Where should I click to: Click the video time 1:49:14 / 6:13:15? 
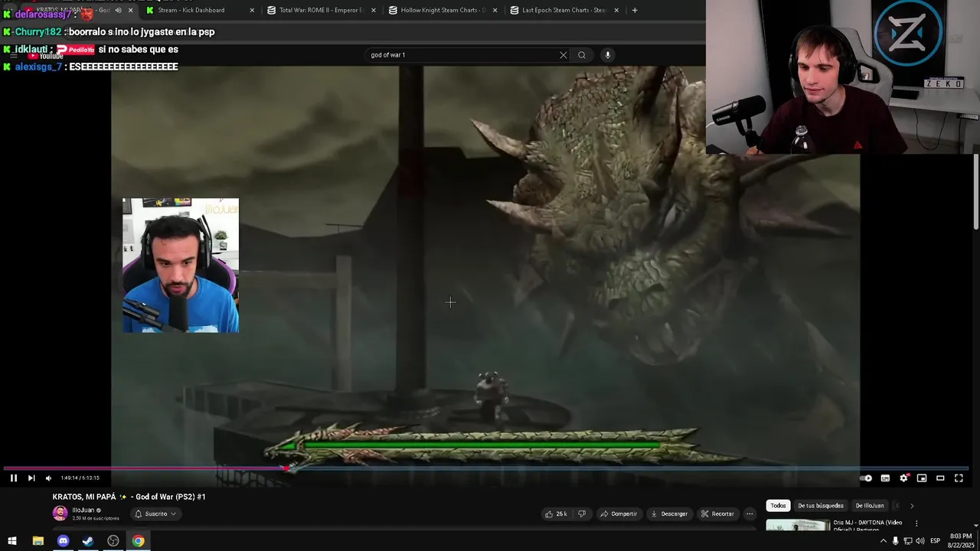[x=80, y=478]
